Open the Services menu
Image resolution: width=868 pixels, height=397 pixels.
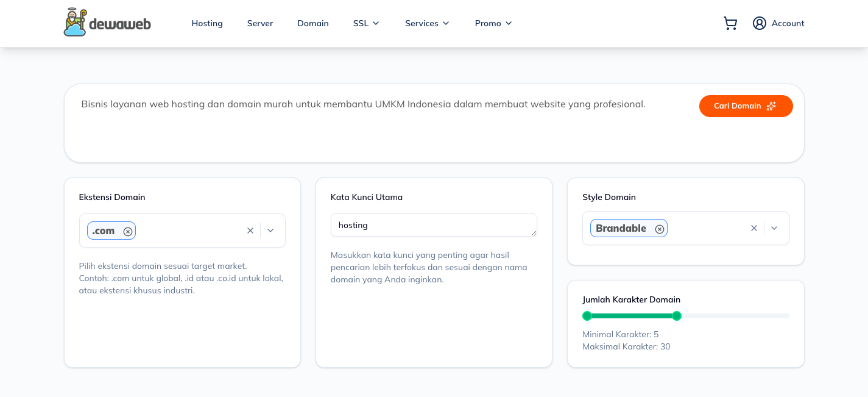point(427,23)
